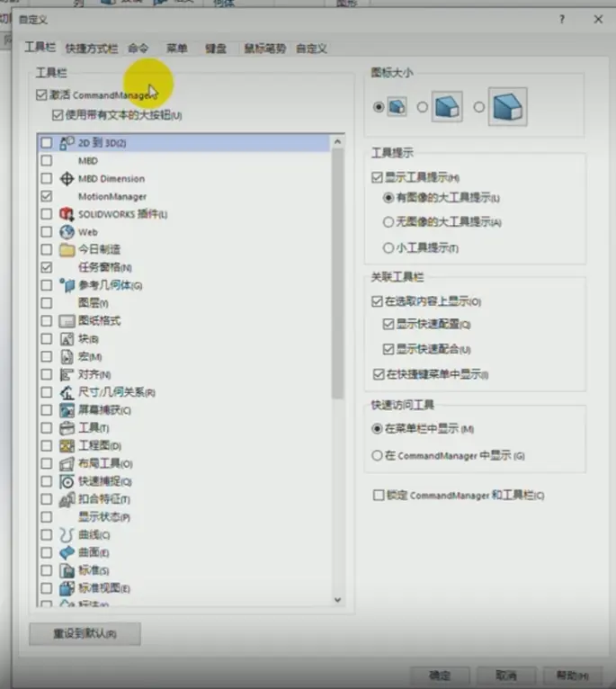Click the medium cube icon preview
This screenshot has height=689, width=616.
tap(447, 107)
